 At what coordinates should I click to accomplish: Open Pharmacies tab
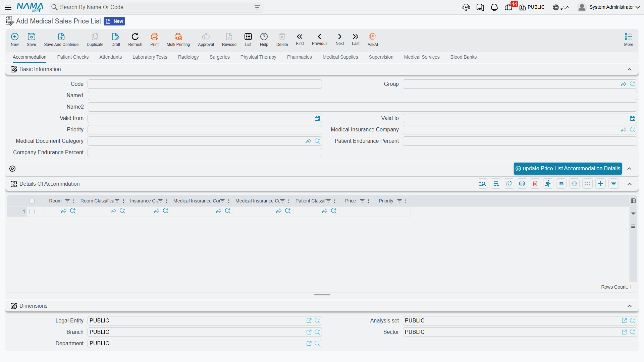coord(299,57)
